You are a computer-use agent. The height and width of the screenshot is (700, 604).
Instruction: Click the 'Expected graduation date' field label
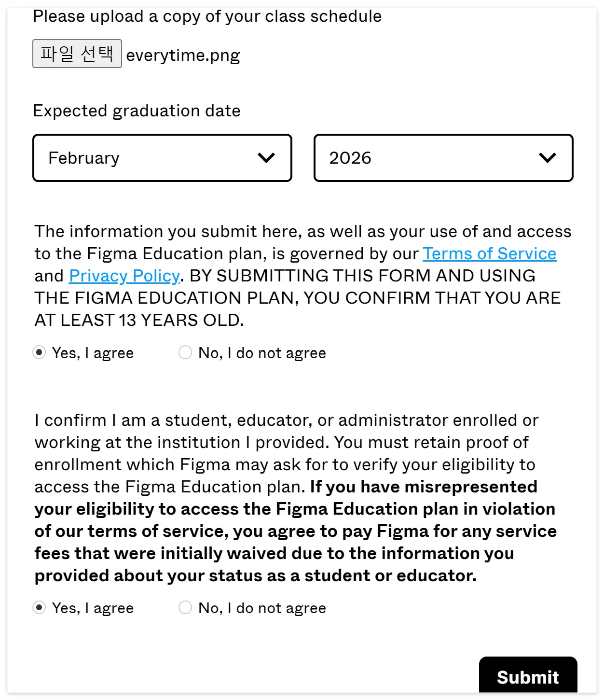click(x=137, y=111)
